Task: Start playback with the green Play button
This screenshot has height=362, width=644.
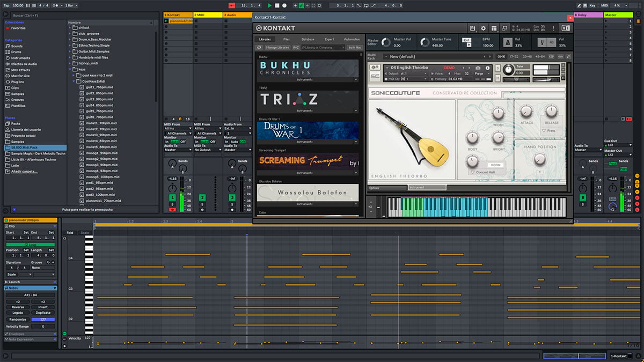Action: (x=270, y=5)
